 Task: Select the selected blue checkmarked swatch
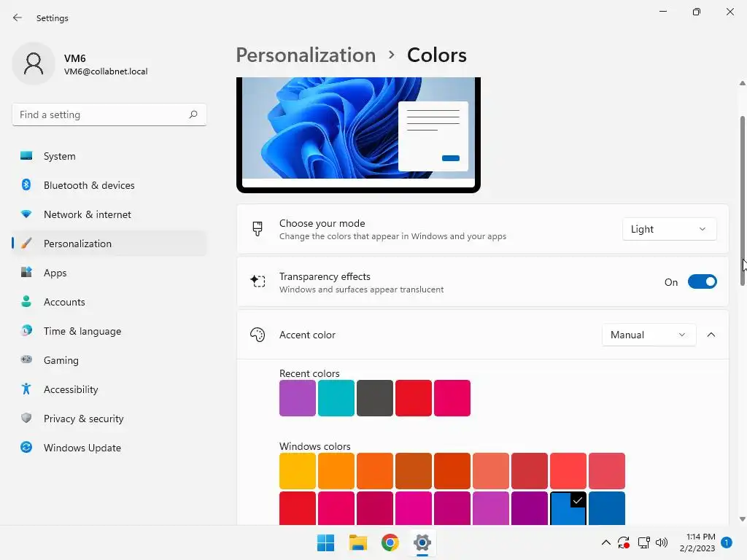(568, 508)
